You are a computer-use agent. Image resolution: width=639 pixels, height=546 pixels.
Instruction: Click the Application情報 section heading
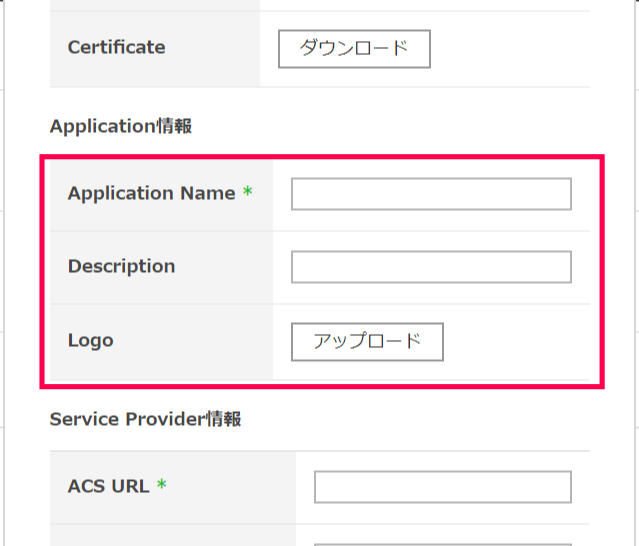tap(120, 126)
